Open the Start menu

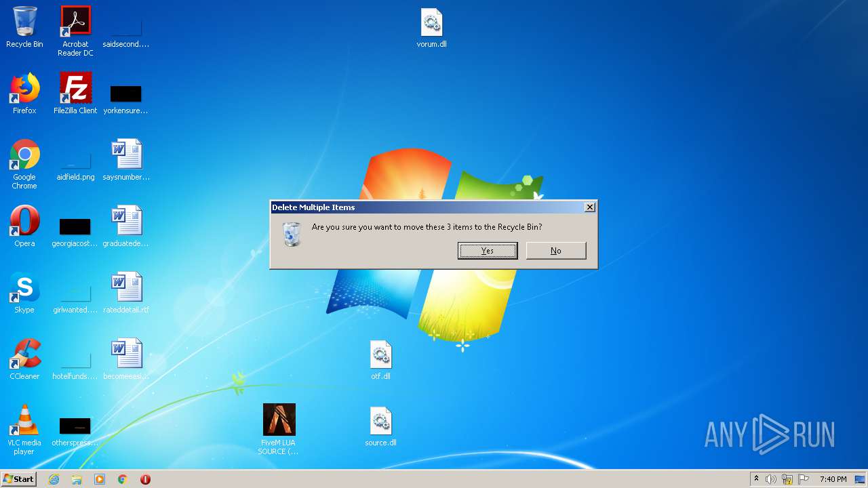click(19, 479)
